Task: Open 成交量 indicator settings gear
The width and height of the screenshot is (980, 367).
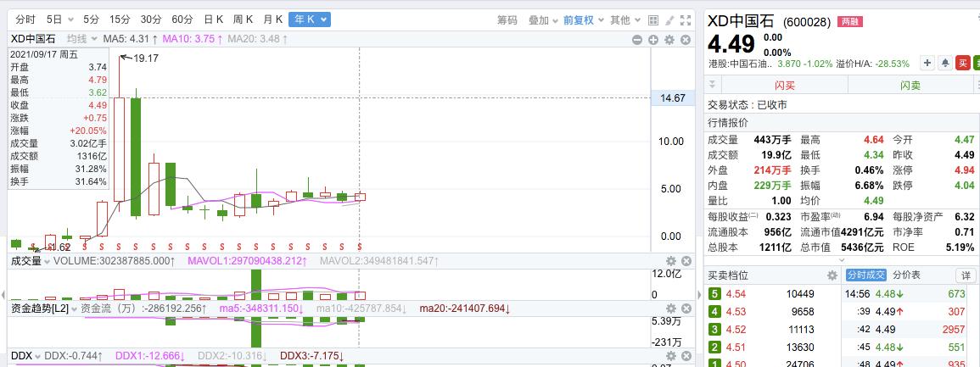Action: coord(670,261)
